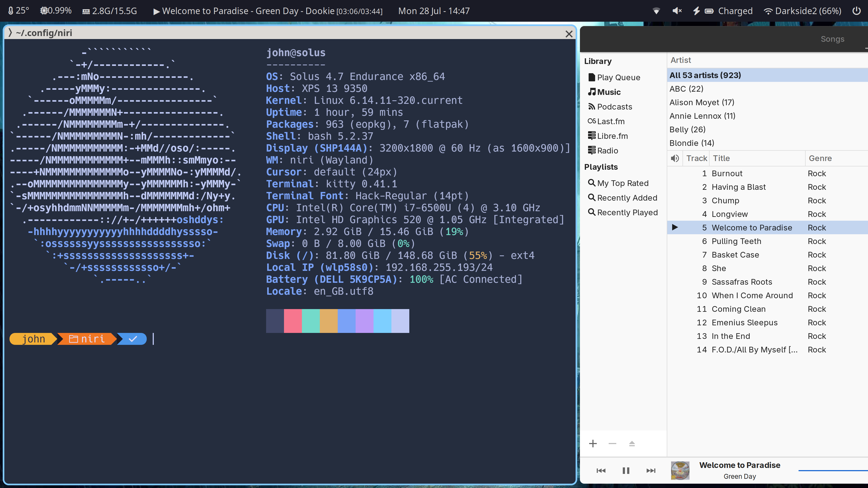
Task: Select the playing row Welcome to Paradise
Action: 768,228
